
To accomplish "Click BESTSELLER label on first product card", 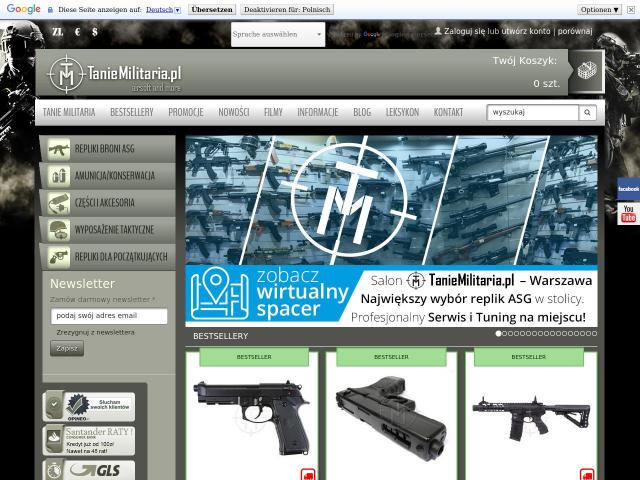I will (x=254, y=357).
